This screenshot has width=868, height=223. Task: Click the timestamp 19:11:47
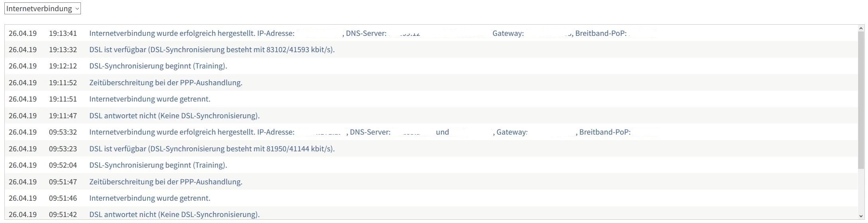[x=63, y=115]
